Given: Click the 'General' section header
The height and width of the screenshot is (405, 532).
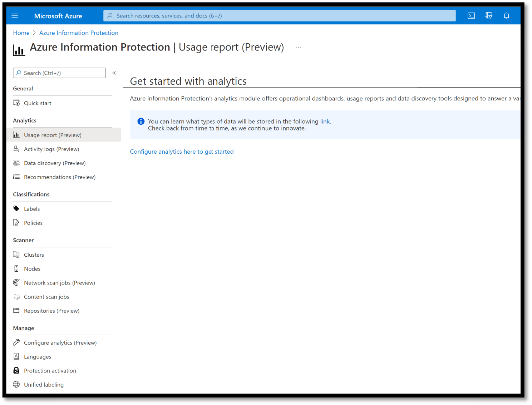Looking at the screenshot, I should tap(23, 89).
